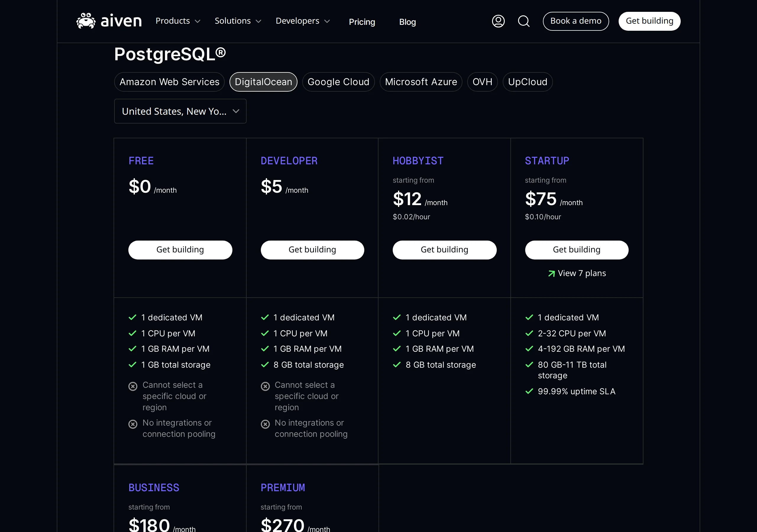Viewport: 757px width, 532px height.
Task: Click the PostgreSQL® heading
Action: tap(170, 54)
